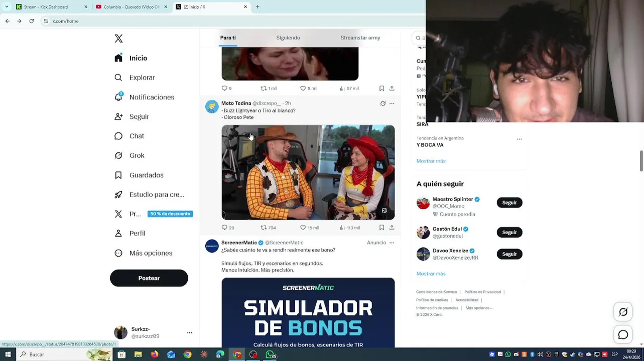Show more trends with Mostrar más
The width and height of the screenshot is (644, 361).
click(x=431, y=161)
